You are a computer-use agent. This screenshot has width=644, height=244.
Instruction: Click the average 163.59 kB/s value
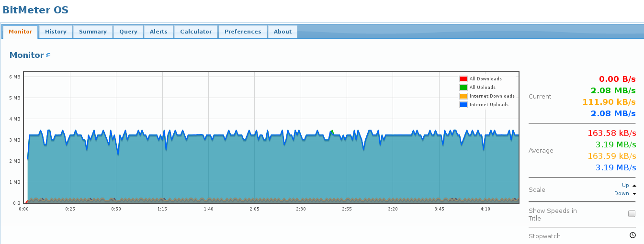tap(611, 156)
